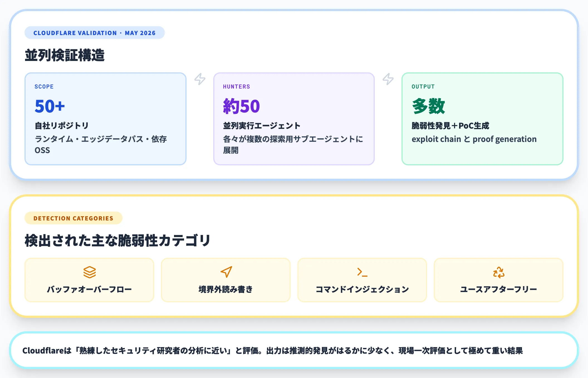
Task: Click the Cloudflare evaluation summary sentence
Action: coord(273,350)
